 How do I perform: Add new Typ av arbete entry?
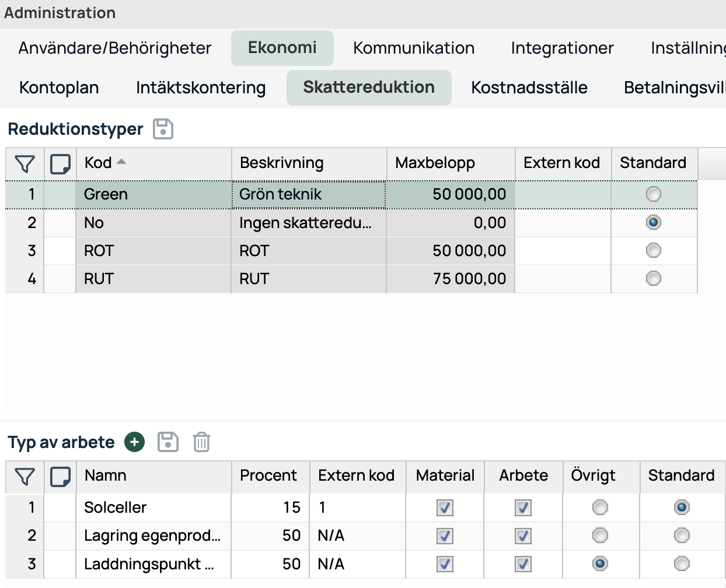[134, 442]
